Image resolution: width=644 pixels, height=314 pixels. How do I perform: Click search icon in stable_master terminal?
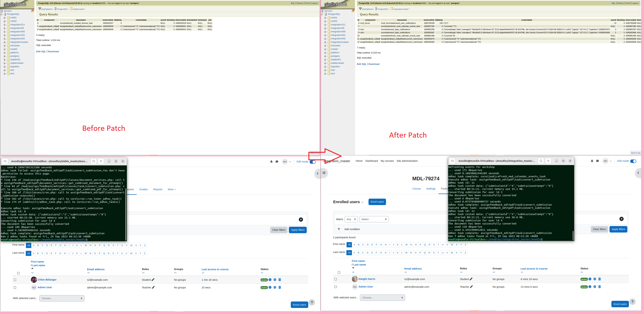[x=94, y=161]
